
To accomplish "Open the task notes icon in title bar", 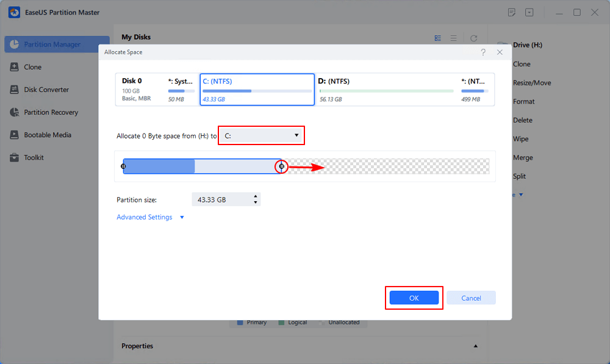I will 512,12.
